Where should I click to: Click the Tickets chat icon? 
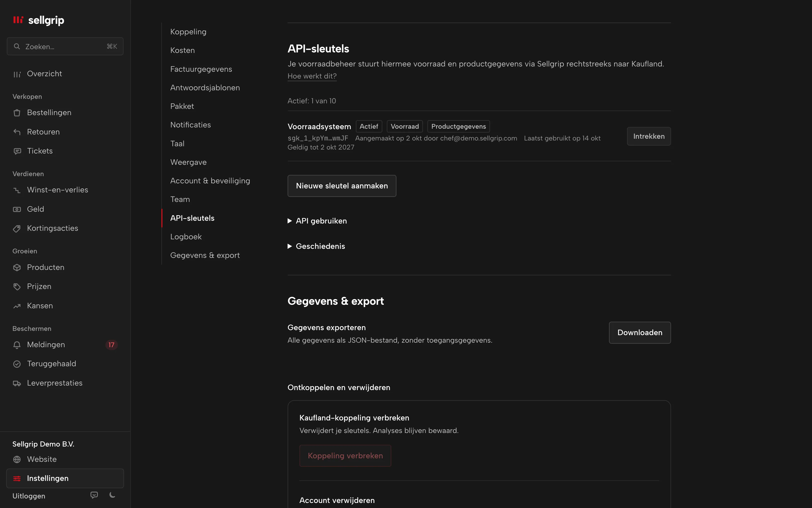coord(17,151)
